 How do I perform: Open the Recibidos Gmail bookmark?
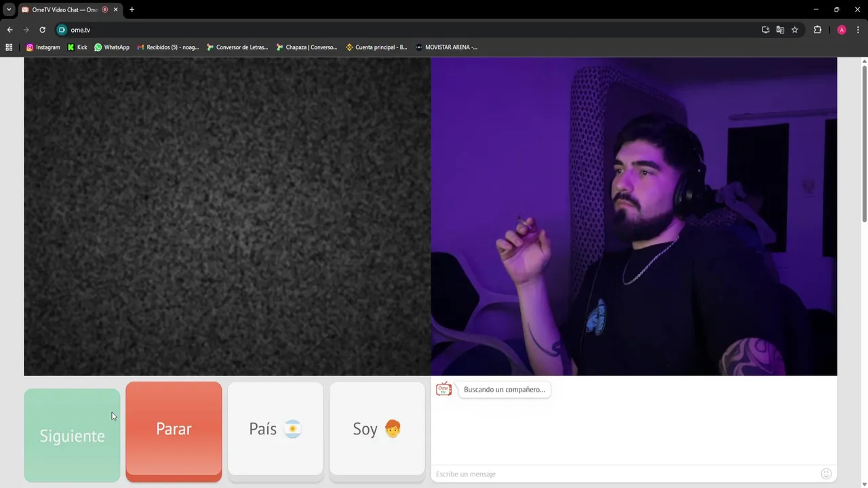(168, 47)
